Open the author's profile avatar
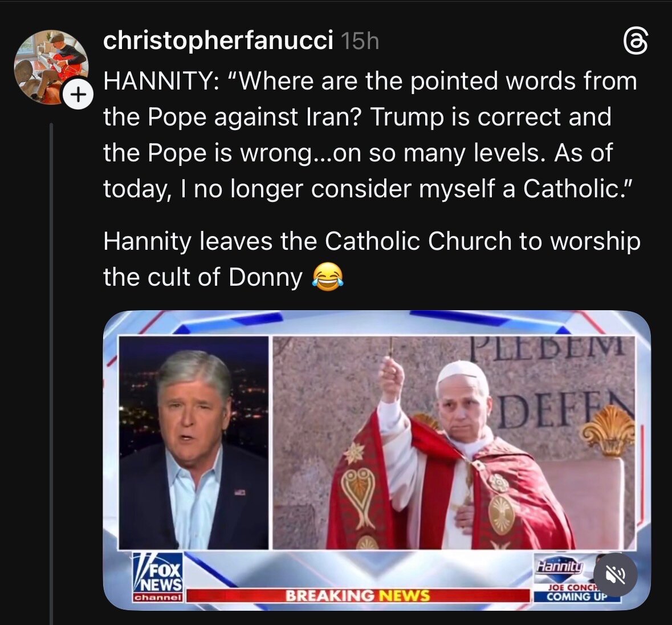 tap(50, 66)
